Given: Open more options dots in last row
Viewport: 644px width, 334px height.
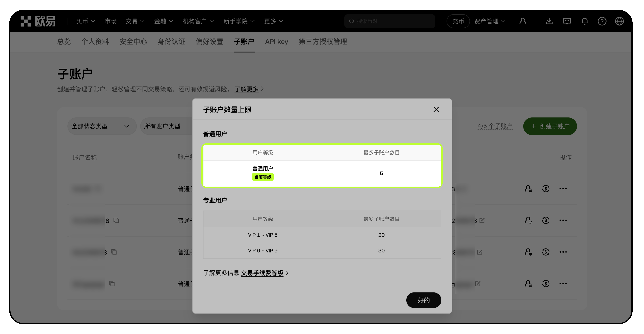Looking at the screenshot, I should pyautogui.click(x=563, y=283).
